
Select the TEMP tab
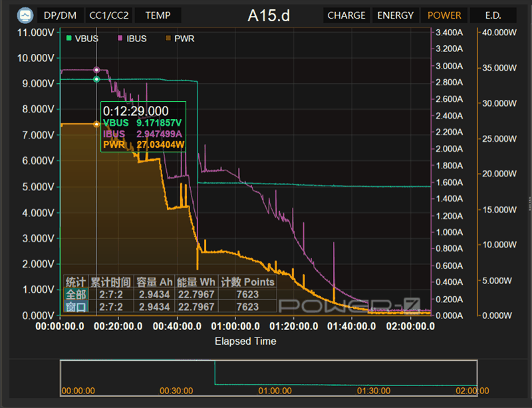[158, 15]
